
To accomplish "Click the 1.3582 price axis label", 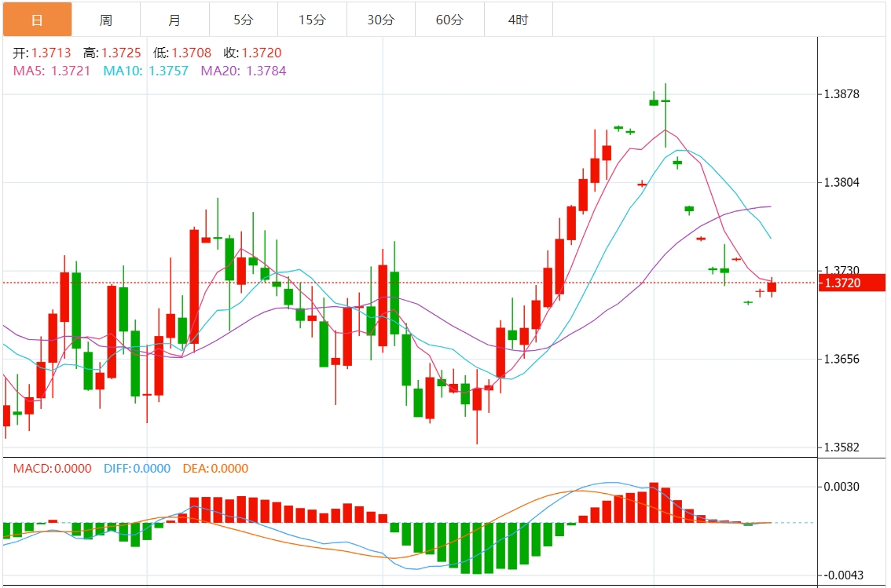I will (841, 447).
